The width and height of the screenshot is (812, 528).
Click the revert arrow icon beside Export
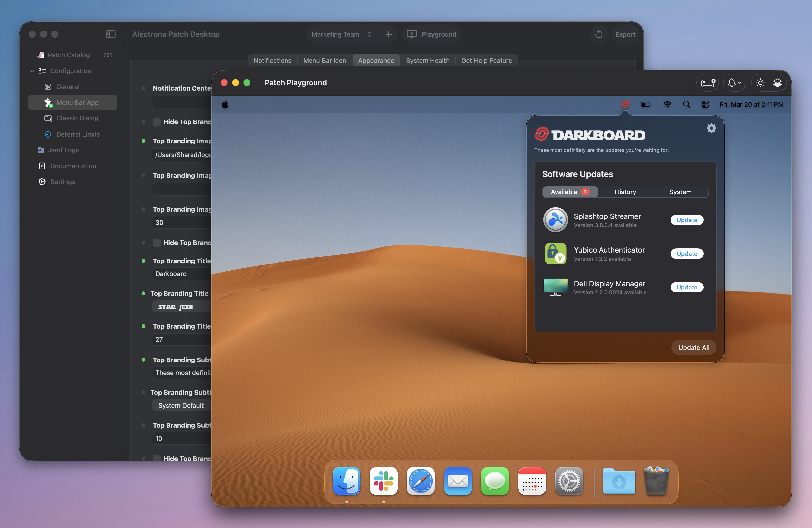coord(599,34)
